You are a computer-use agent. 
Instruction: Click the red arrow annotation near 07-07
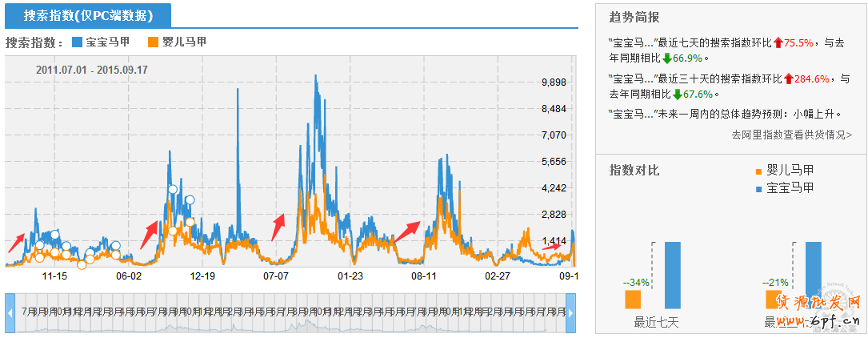[278, 227]
